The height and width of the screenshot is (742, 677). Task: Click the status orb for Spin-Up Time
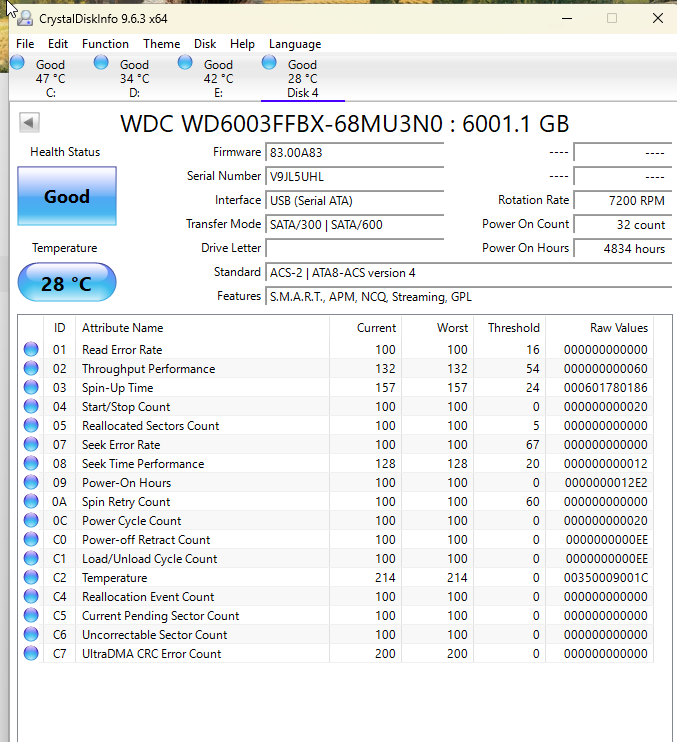[31, 387]
